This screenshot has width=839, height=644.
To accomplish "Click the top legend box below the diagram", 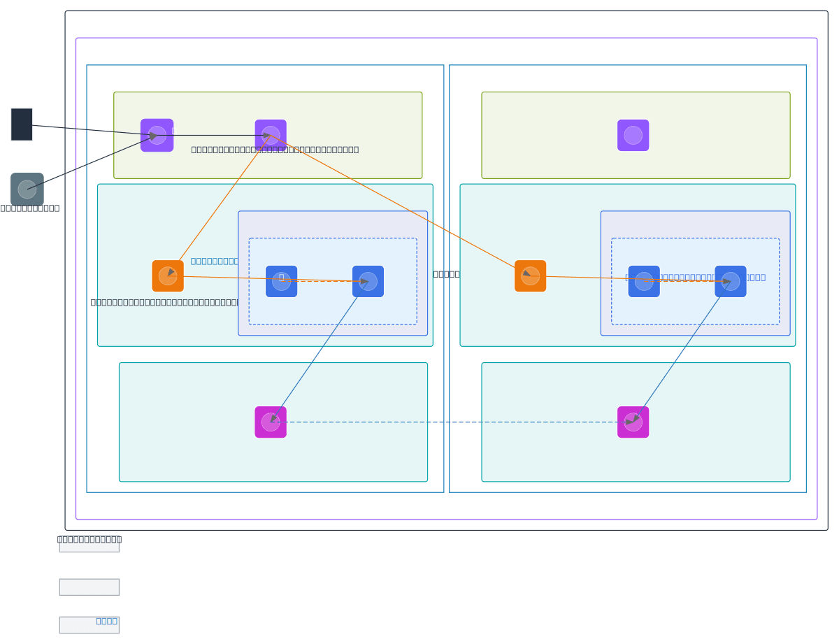I will (x=89, y=544).
